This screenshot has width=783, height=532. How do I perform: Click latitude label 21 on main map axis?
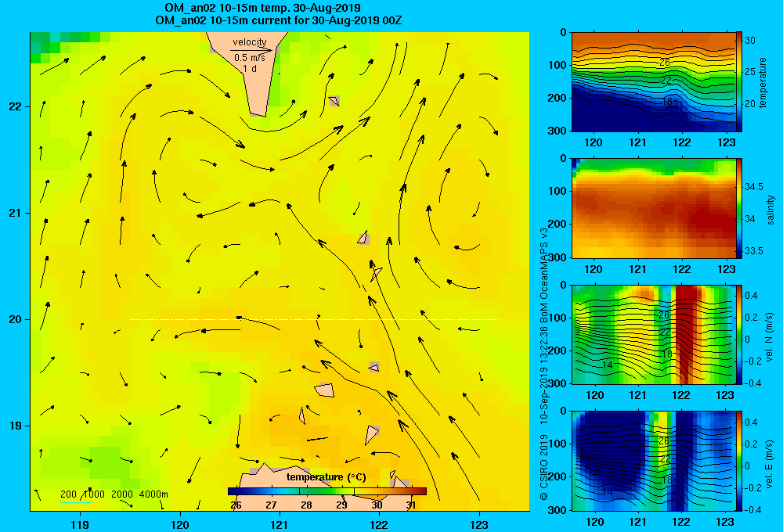pyautogui.click(x=16, y=213)
